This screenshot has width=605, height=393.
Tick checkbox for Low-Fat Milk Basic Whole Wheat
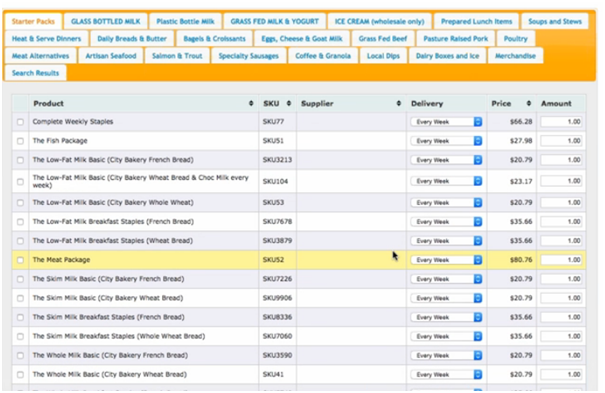(x=20, y=203)
